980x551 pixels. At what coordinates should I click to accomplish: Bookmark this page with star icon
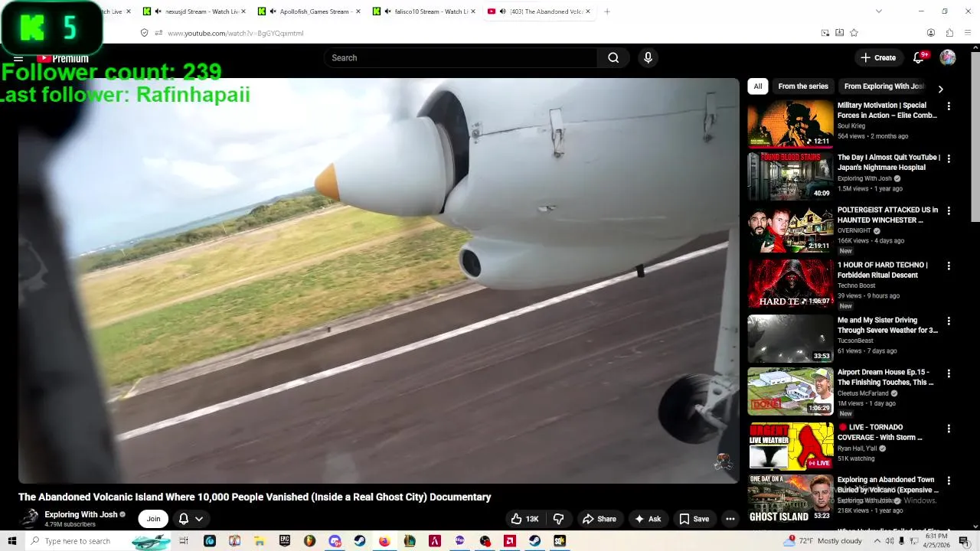[854, 33]
